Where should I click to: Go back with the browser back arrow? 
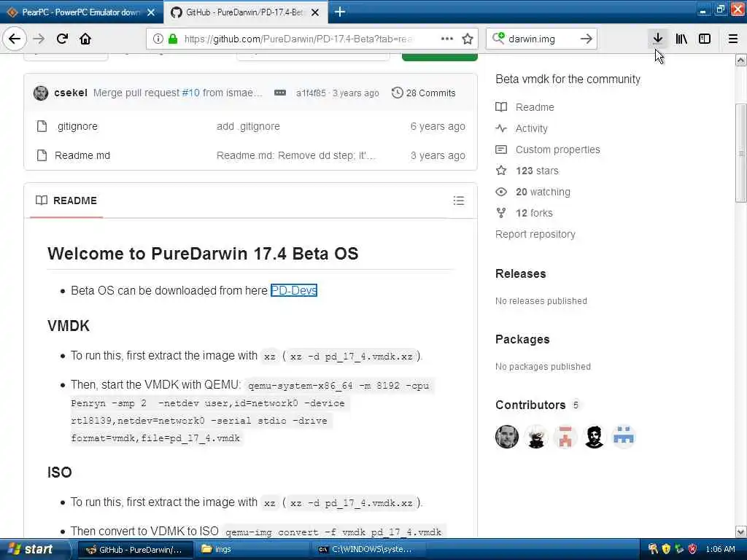(15, 39)
